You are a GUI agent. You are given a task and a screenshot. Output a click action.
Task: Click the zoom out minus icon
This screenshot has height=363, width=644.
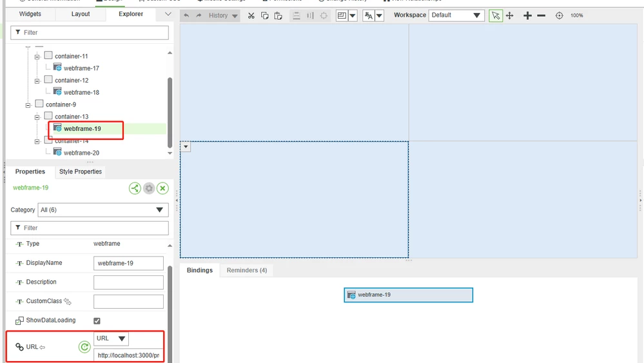tap(542, 15)
